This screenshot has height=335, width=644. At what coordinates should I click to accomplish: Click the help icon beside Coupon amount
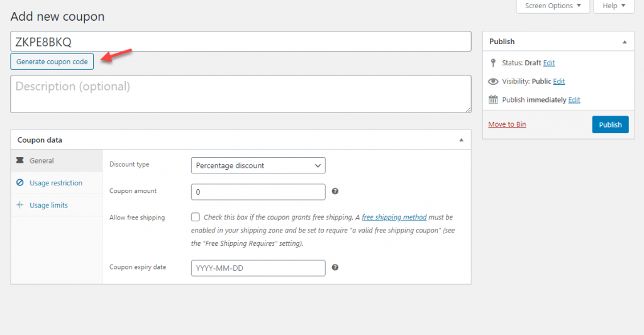click(x=335, y=192)
